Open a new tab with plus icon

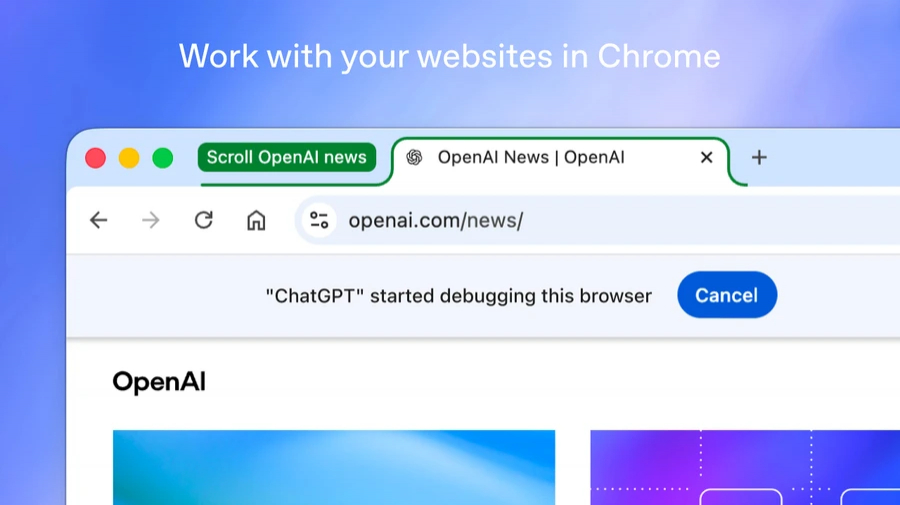pos(759,157)
